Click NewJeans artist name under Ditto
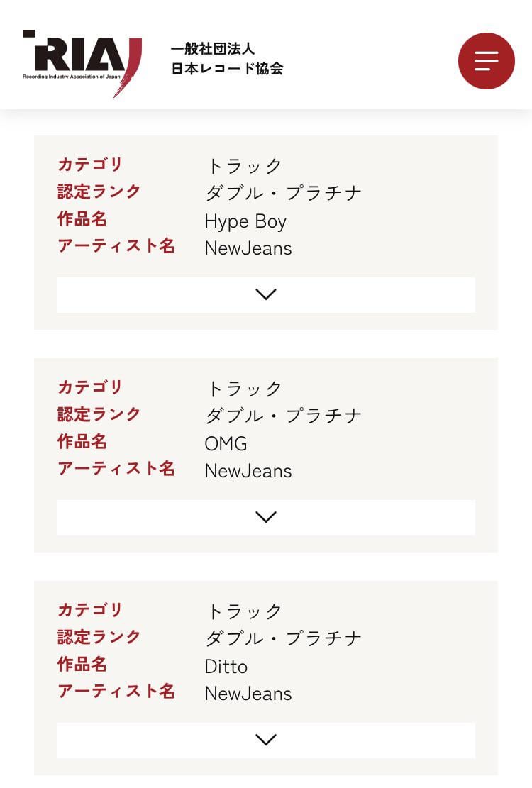 [x=248, y=694]
